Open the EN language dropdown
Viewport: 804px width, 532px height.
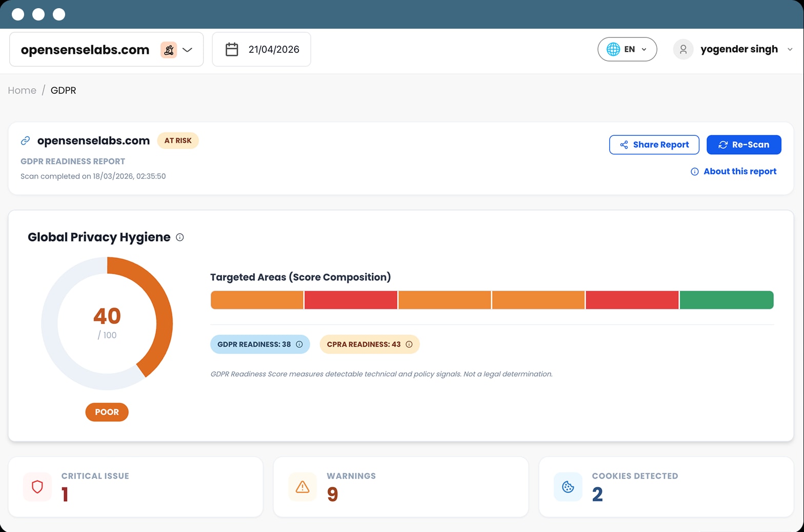point(627,49)
